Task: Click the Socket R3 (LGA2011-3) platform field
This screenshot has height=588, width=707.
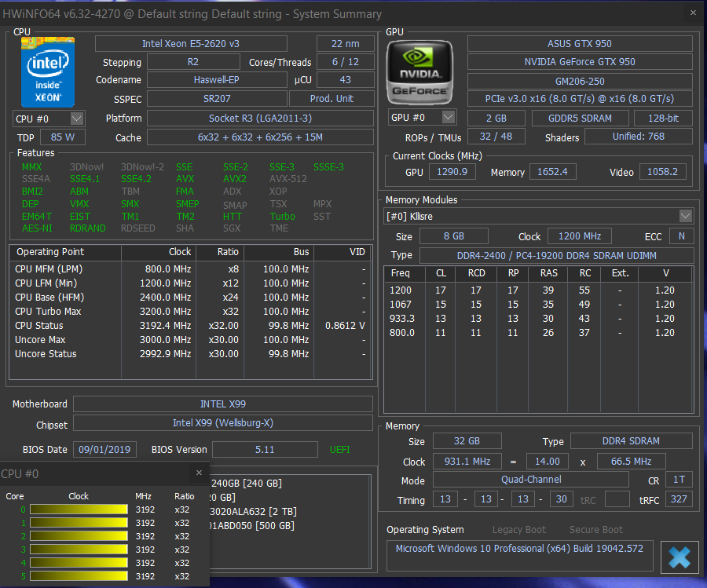Action: [x=260, y=118]
